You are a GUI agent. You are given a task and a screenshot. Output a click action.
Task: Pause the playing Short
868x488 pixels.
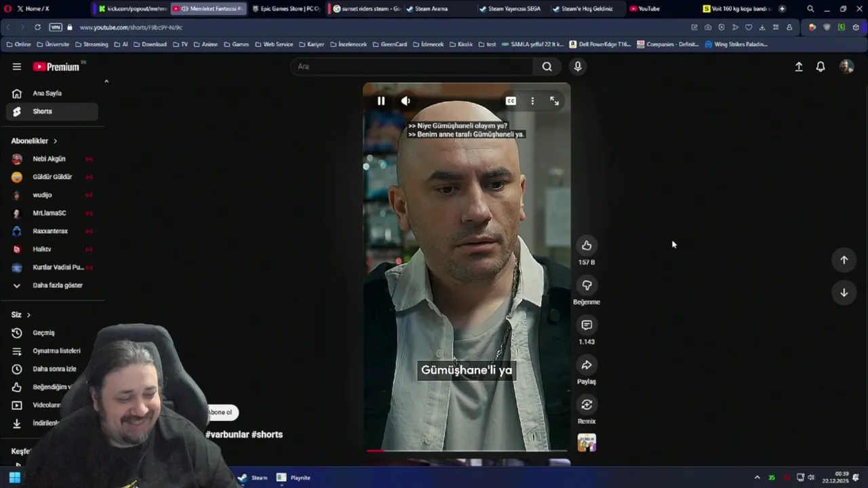tap(381, 101)
